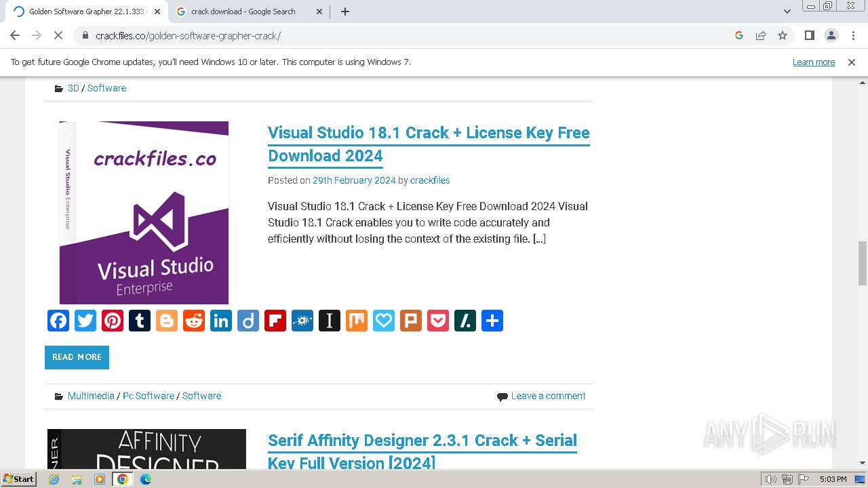Click share page icon in address bar
Screen dimensions: 868x488
[761, 35]
